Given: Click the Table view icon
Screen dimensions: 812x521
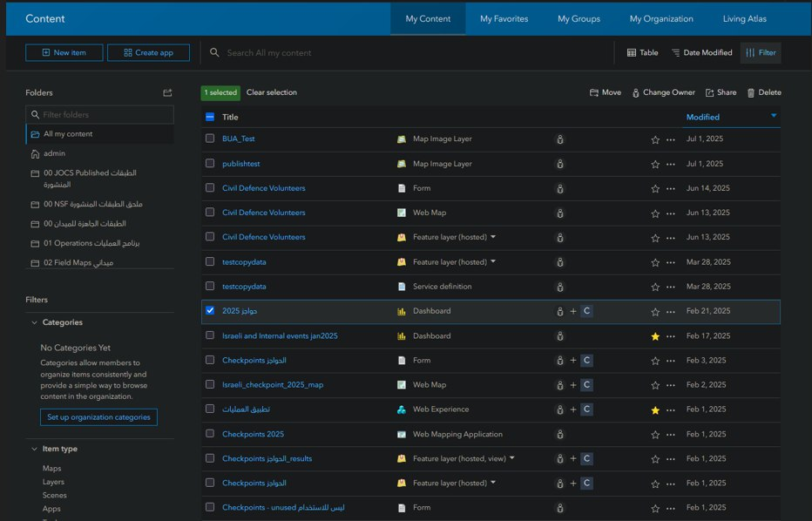Looking at the screenshot, I should [632, 53].
